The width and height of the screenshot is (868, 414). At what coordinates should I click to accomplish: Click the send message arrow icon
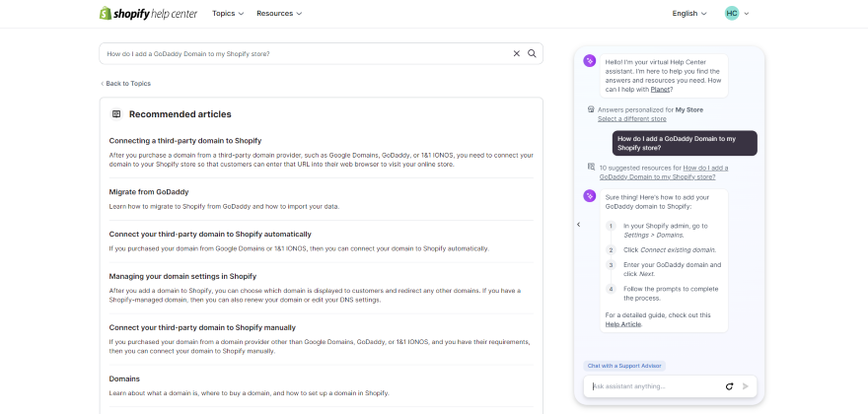[745, 386]
